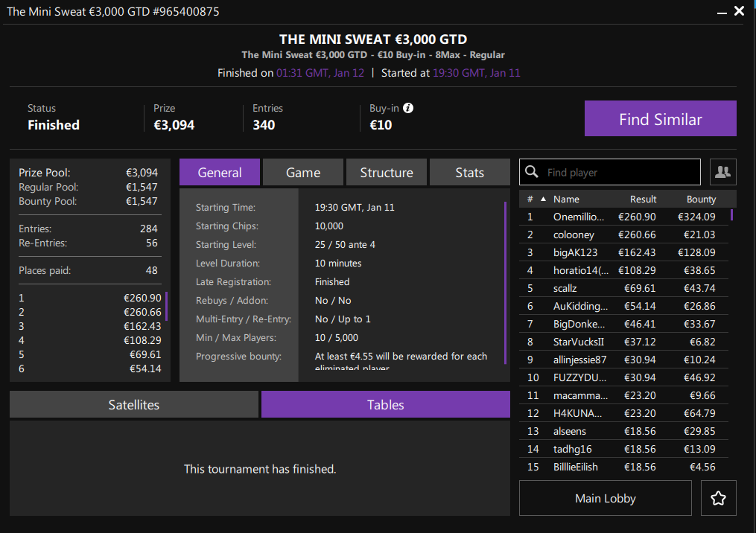Click 'This tournament has finished.' message
This screenshot has width=756, height=533.
pyautogui.click(x=260, y=469)
